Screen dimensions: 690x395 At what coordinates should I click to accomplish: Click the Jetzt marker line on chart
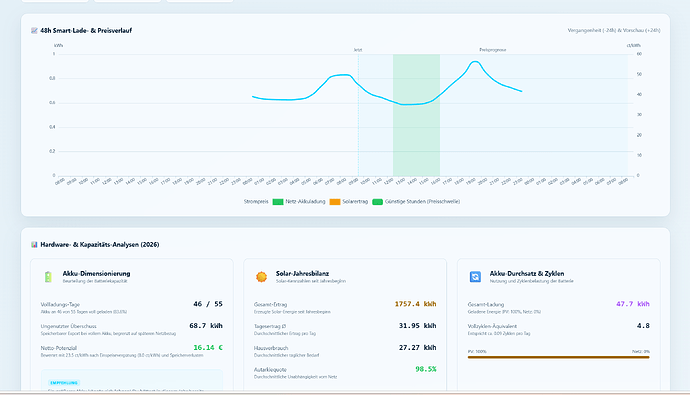[x=358, y=114]
